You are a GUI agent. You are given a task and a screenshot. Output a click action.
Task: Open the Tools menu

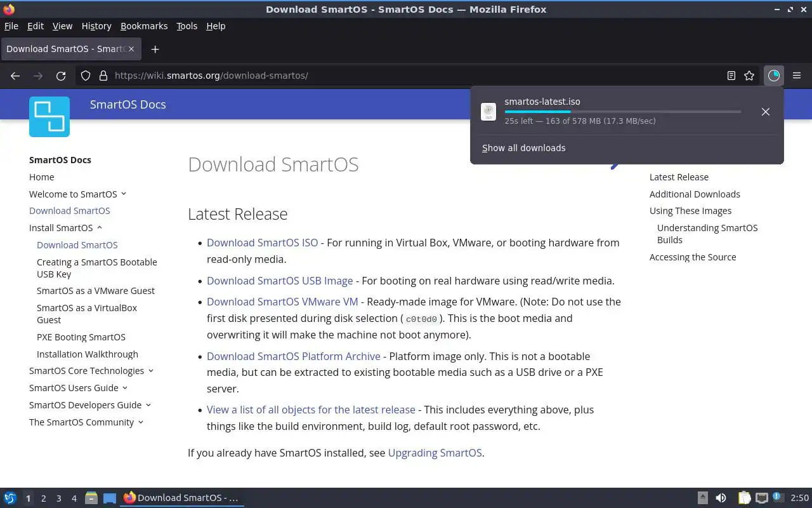tap(187, 26)
